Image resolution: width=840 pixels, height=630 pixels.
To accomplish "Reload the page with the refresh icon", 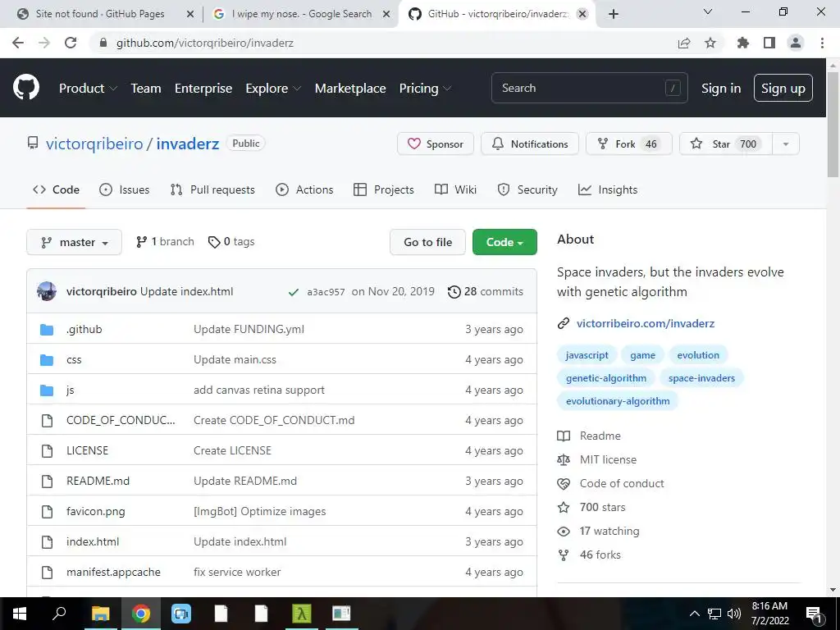I will [71, 43].
